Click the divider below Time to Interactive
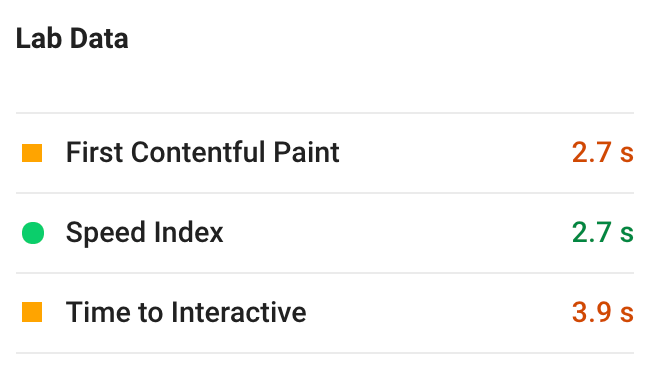The width and height of the screenshot is (664, 376). pos(325,353)
